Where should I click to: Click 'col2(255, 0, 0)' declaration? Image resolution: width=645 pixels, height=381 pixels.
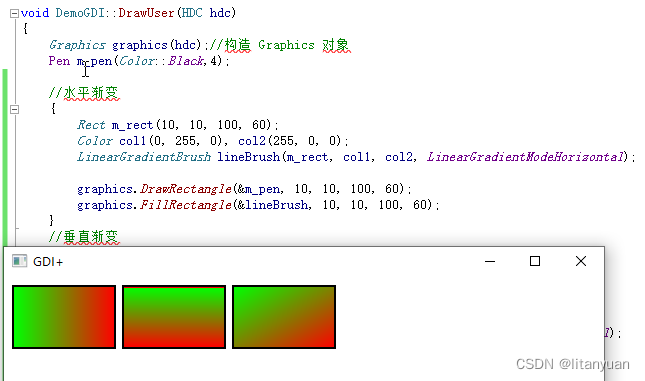tap(290, 141)
